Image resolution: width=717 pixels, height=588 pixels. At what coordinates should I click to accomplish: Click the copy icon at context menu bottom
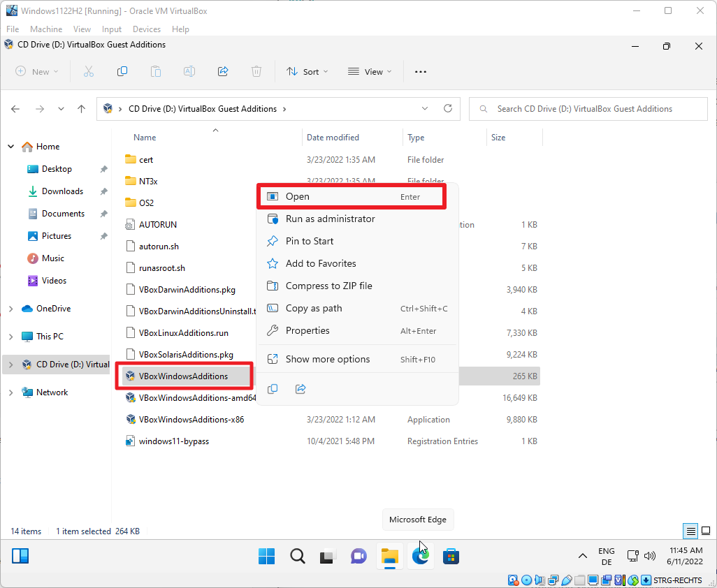point(273,389)
